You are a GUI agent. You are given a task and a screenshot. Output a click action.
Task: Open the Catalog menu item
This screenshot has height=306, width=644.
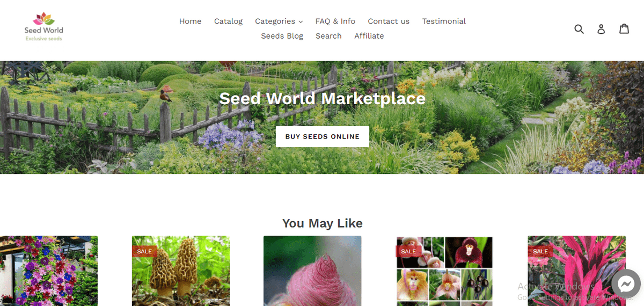(x=228, y=21)
